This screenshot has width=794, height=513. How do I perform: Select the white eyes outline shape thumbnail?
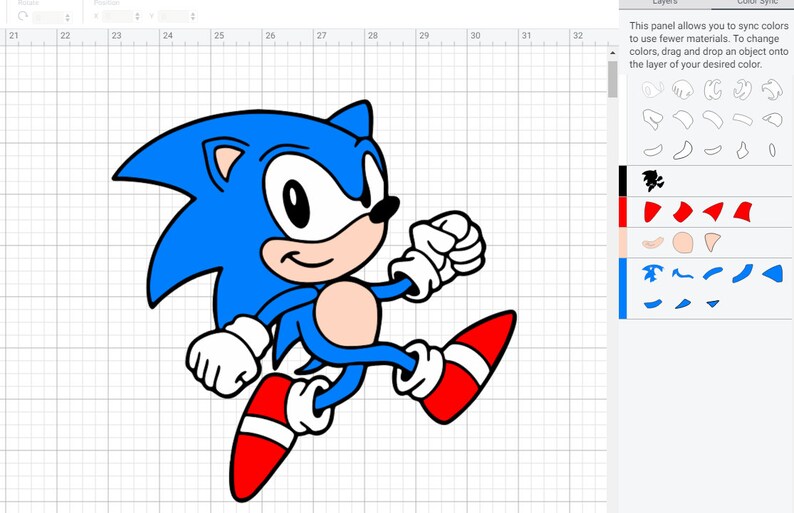(653, 90)
